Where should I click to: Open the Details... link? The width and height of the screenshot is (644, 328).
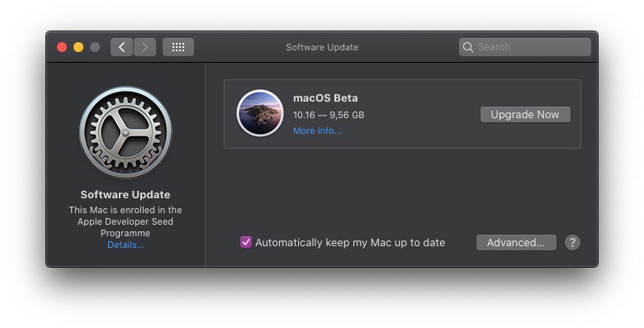coord(125,245)
